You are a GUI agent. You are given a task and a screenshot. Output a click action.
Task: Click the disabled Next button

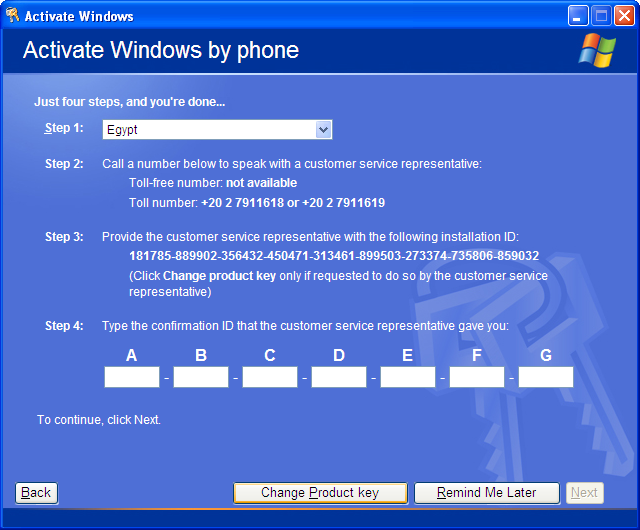(584, 493)
